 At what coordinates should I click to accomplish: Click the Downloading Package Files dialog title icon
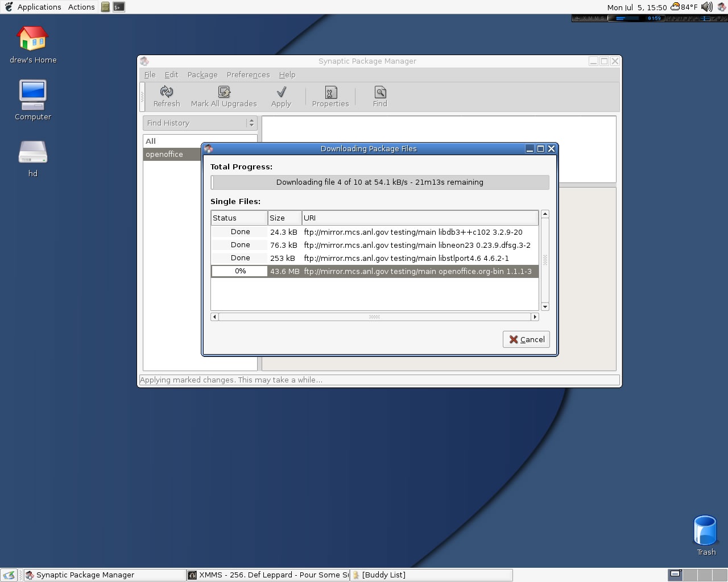click(x=209, y=148)
